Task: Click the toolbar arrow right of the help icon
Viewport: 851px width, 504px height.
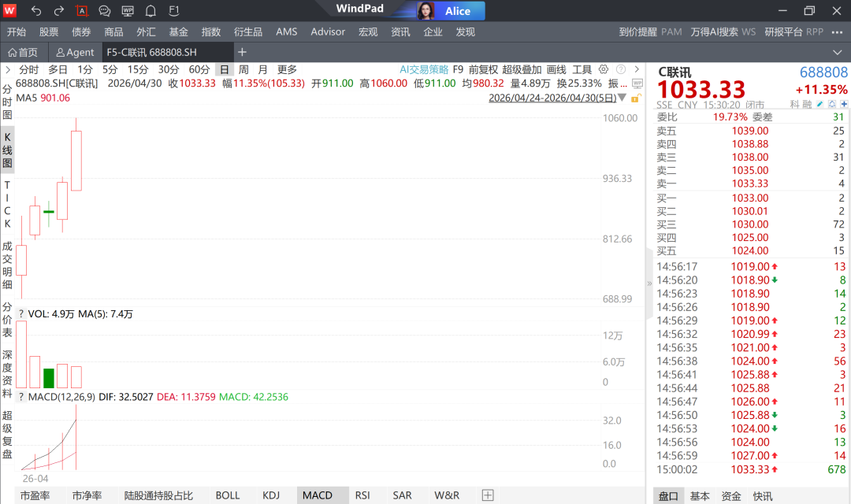Action: (x=637, y=69)
